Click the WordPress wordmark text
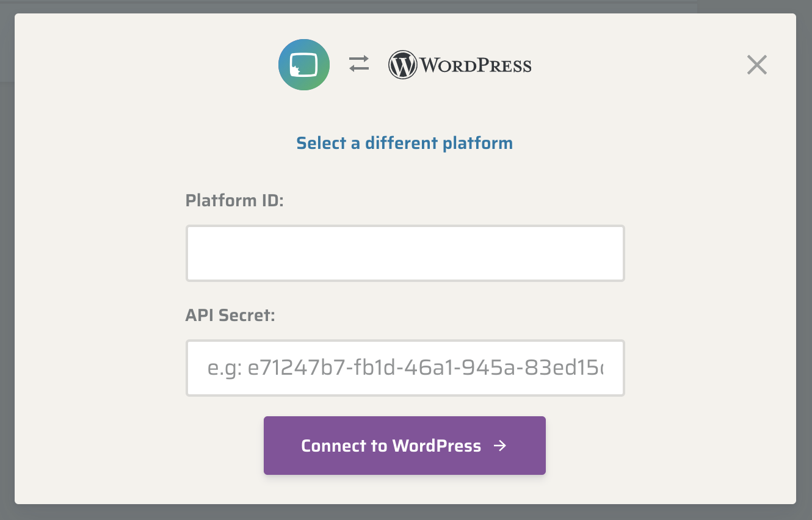 [x=476, y=65]
